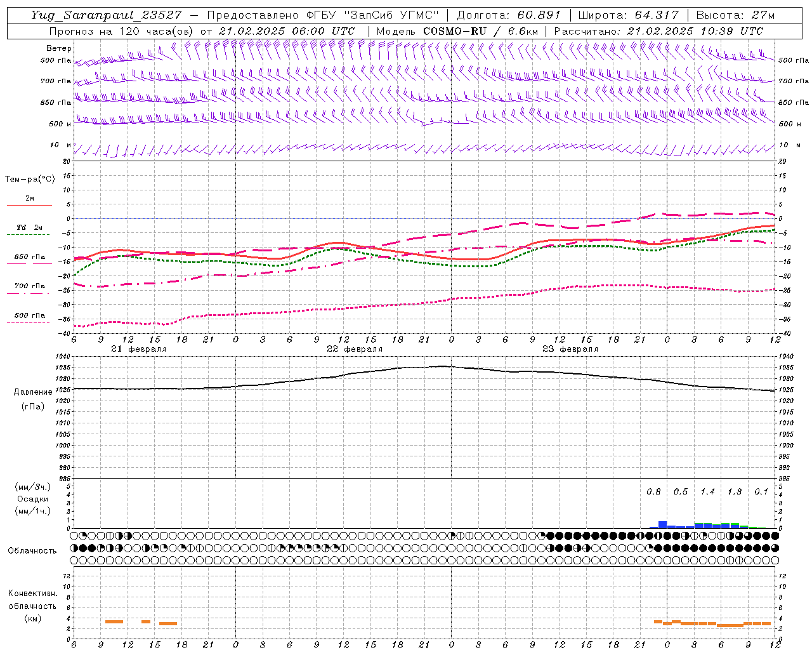
Task: Select the 0.1 precipitation total value
Action: click(761, 492)
